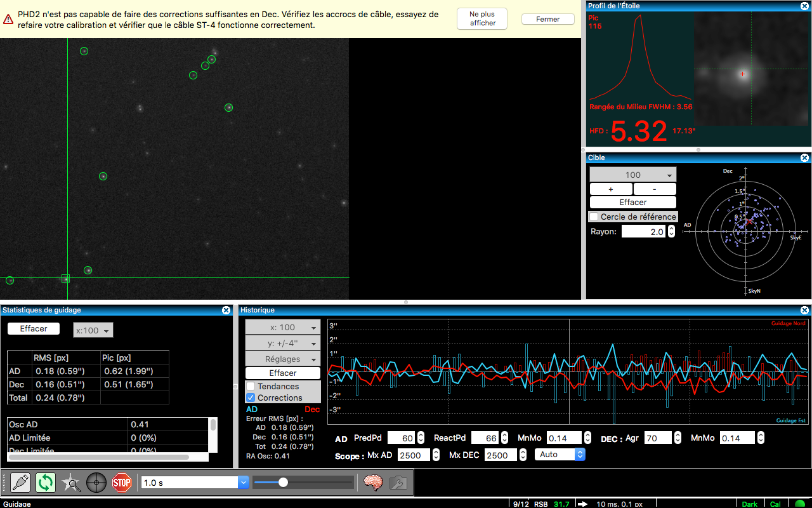Open the Auto declination mode dropdown
The height and width of the screenshot is (508, 812).
(x=560, y=454)
